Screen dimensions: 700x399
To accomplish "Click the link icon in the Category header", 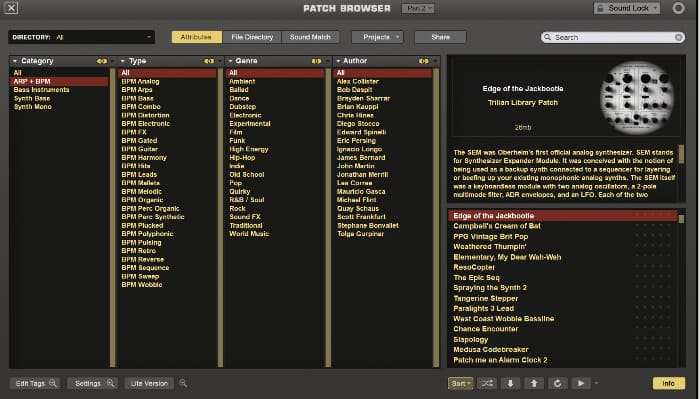I will coord(101,61).
